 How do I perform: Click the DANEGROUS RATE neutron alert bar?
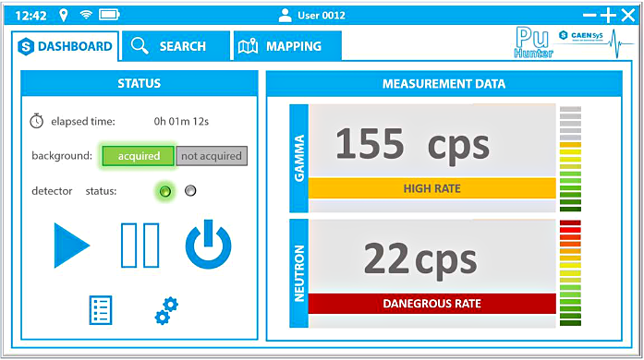pyautogui.click(x=432, y=304)
